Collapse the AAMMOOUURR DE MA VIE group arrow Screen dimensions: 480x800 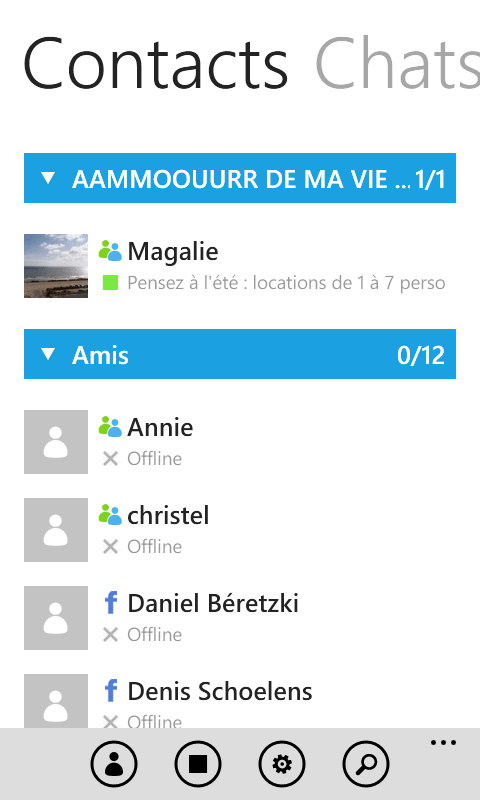tap(48, 178)
